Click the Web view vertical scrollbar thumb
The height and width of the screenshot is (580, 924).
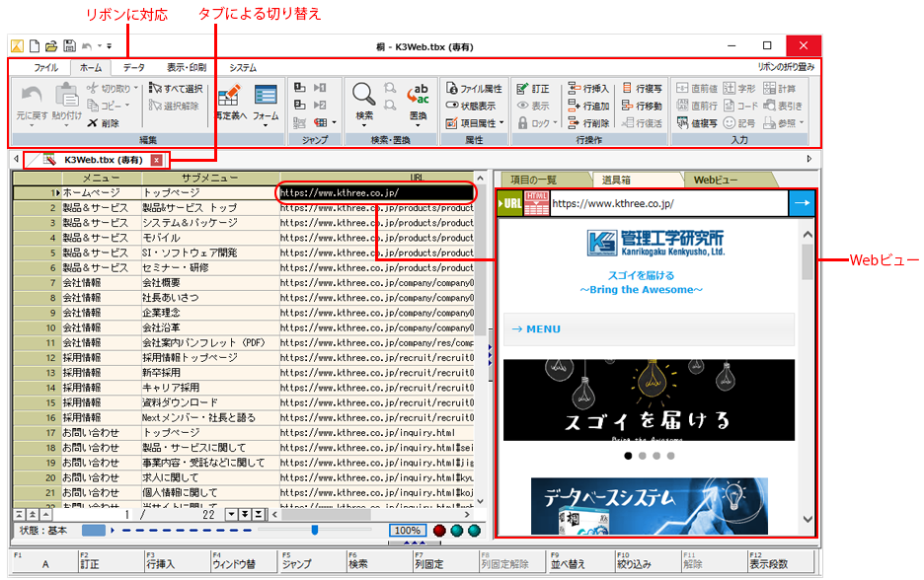click(x=808, y=261)
